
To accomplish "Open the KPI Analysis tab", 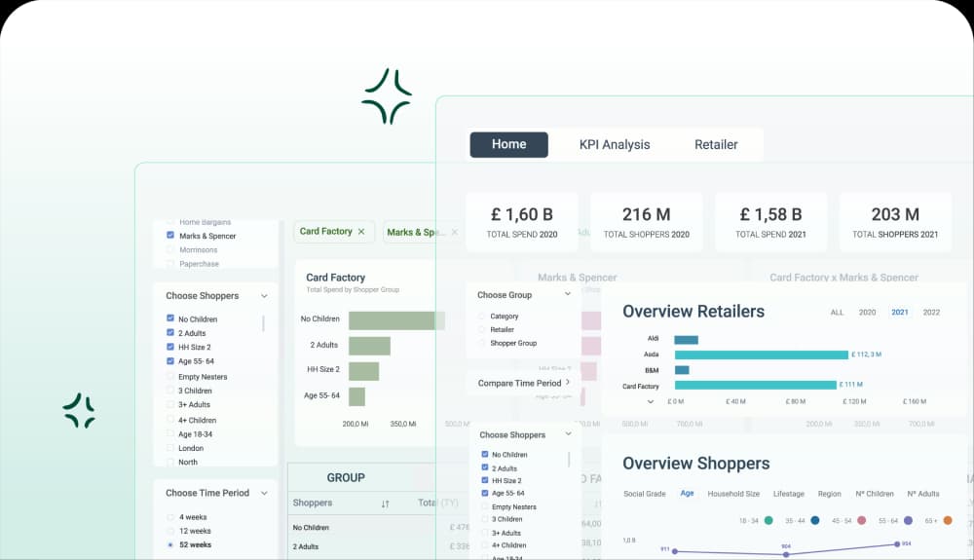I will click(615, 145).
